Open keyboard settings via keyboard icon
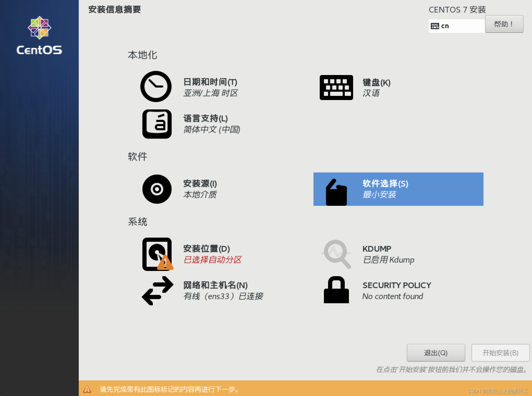Image resolution: width=532 pixels, height=396 pixels. click(336, 88)
